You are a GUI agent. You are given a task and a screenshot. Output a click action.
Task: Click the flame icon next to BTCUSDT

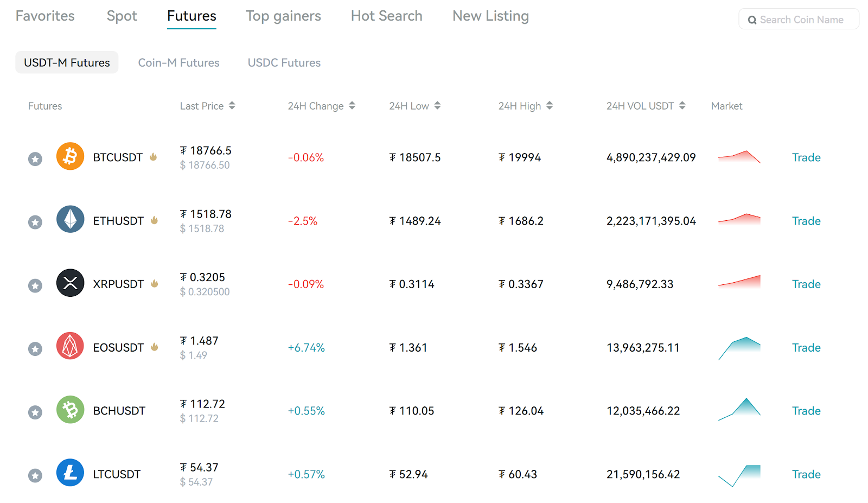(154, 157)
